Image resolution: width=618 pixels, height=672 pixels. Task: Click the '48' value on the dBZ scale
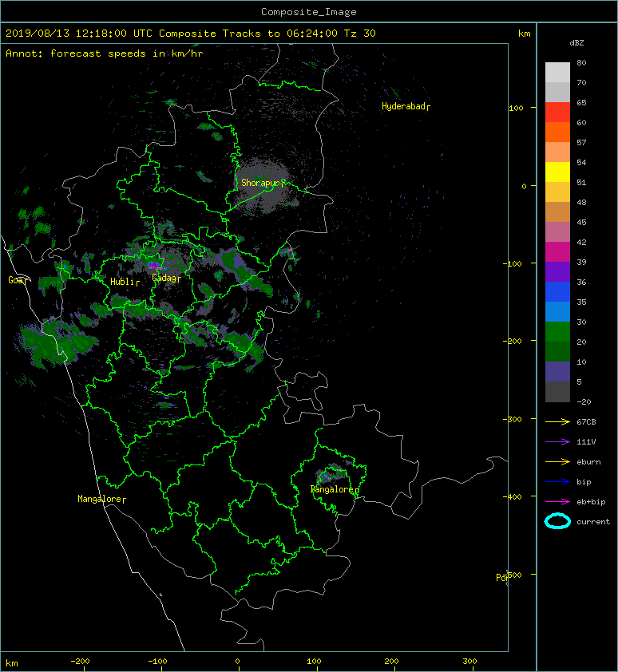(x=581, y=202)
